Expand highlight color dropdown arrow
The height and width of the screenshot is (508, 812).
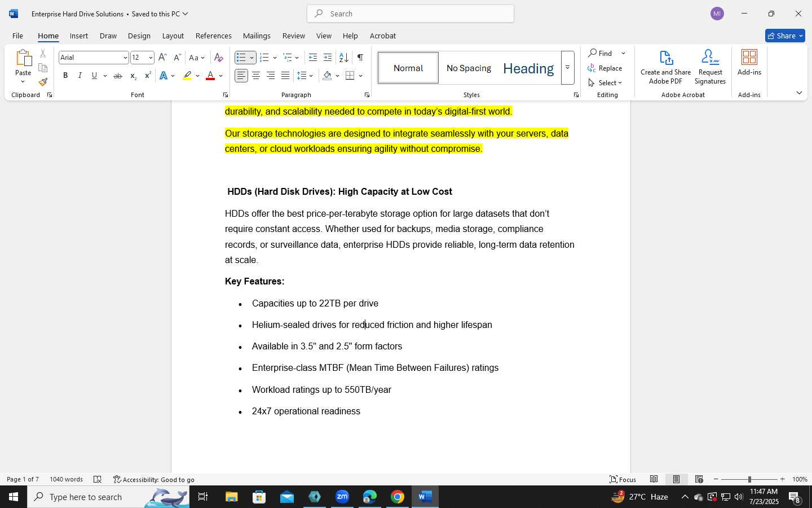pos(198,76)
